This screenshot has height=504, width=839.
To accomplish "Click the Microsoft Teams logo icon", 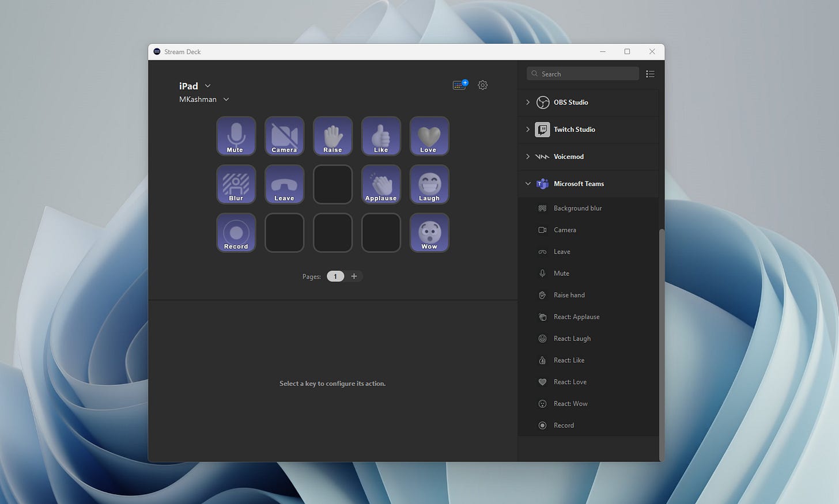I will [542, 184].
